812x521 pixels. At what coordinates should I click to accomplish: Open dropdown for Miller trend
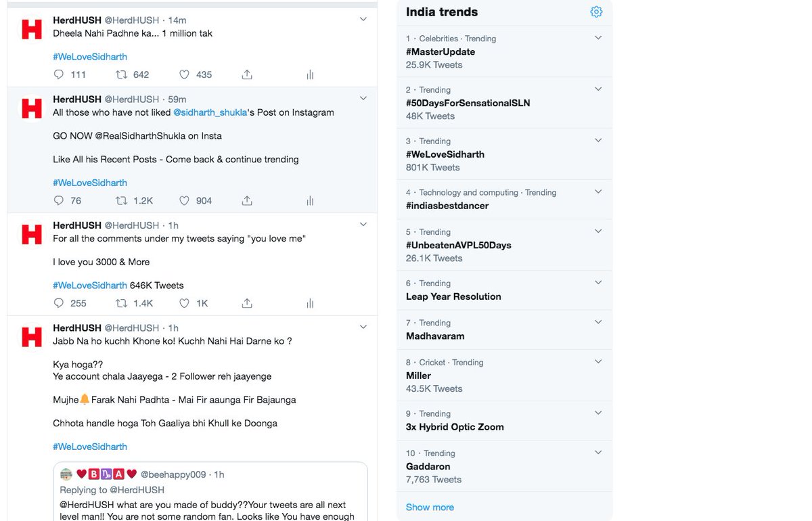click(598, 362)
